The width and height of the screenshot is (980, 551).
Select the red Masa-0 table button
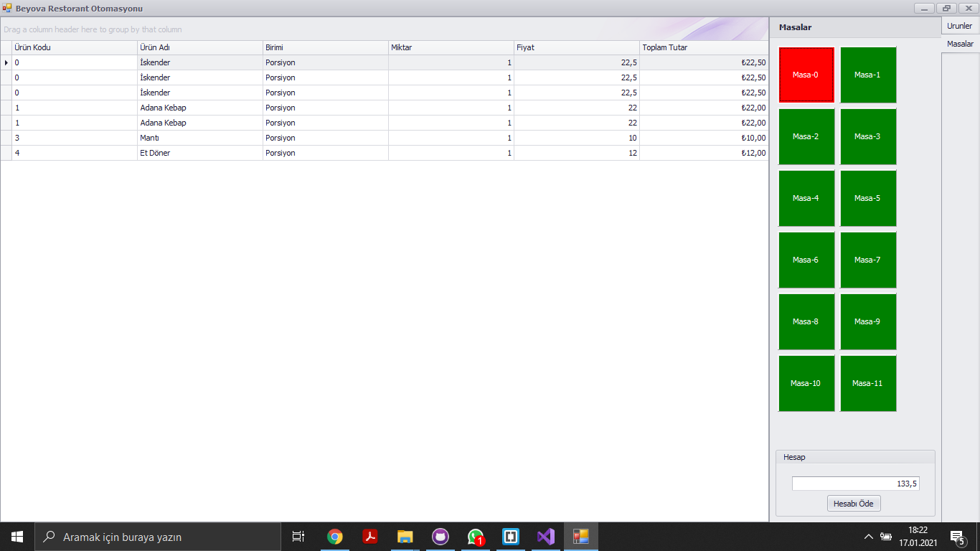pos(806,75)
